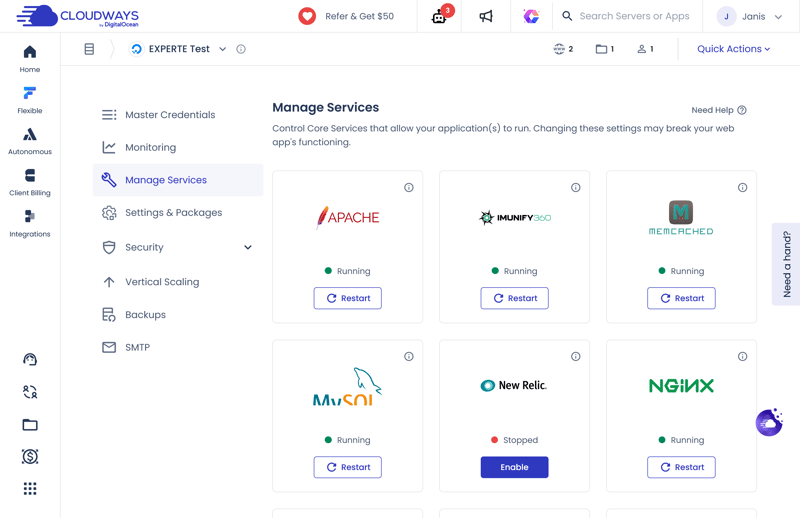
Task: Click the Manage Services page heading
Action: click(326, 108)
